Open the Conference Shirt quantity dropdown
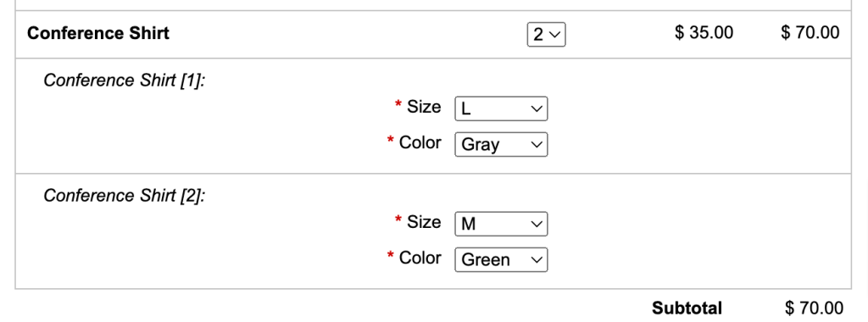868x322 pixels. pyautogui.click(x=547, y=34)
